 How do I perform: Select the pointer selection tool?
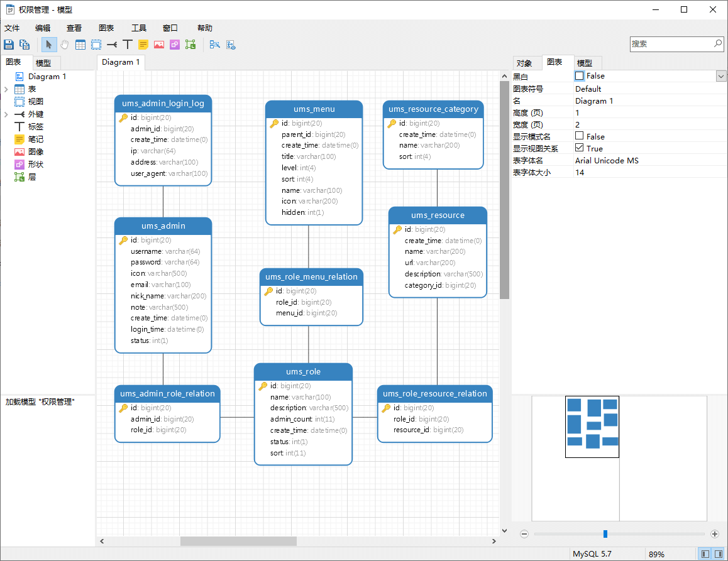(x=49, y=45)
